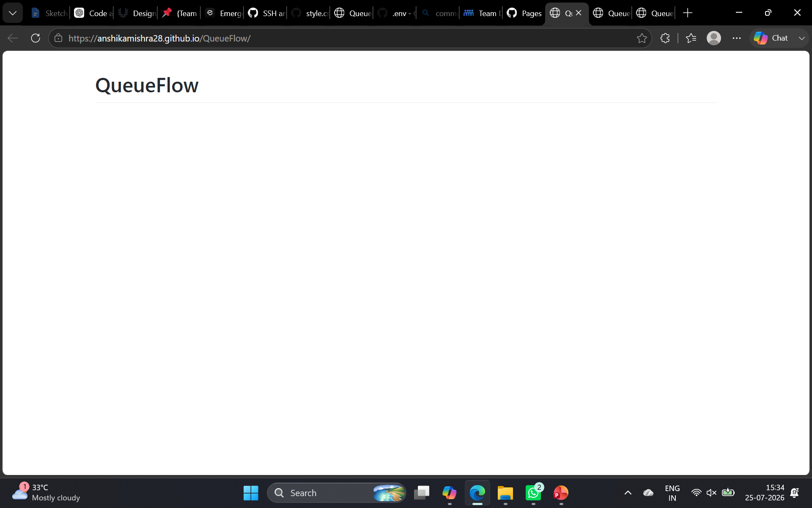Open Copilot Chat button
This screenshot has height=508, width=812.
coord(771,38)
